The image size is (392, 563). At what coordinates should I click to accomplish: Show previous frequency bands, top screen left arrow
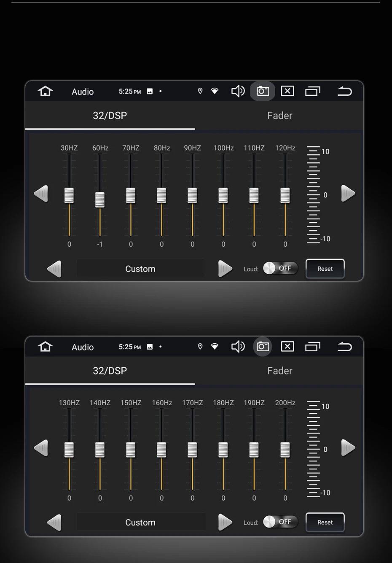[41, 194]
